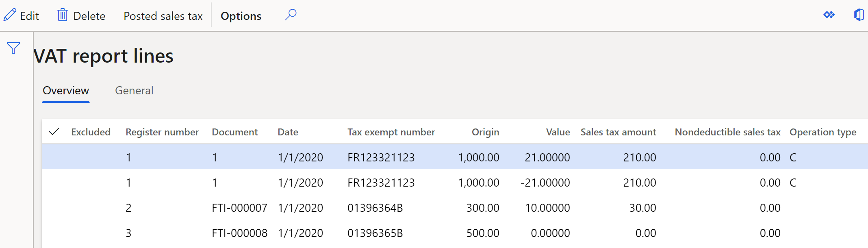Click tax exempt number 01396364B
This screenshot has height=248, width=868.
375,208
